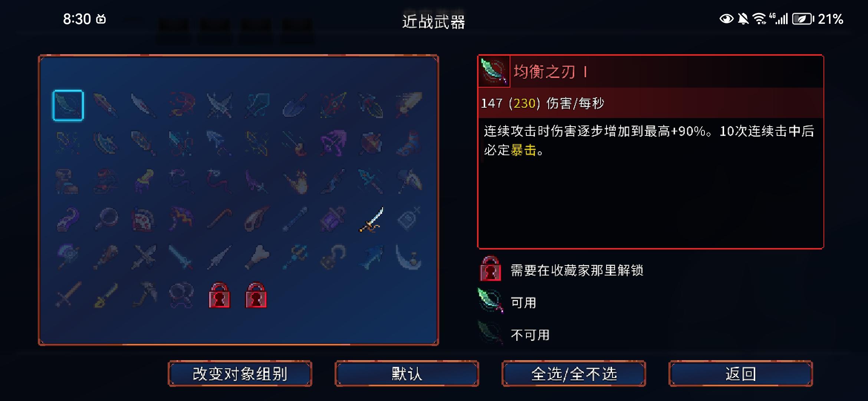This screenshot has width=868, height=401.
Task: Select the pickaxe weapon icon
Action: 144,295
